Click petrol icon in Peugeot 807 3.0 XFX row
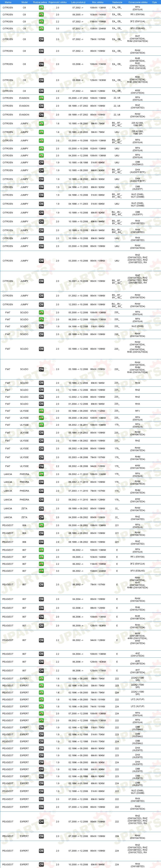The height and width of the screenshot is (868, 161). pyautogui.click(x=41, y=571)
